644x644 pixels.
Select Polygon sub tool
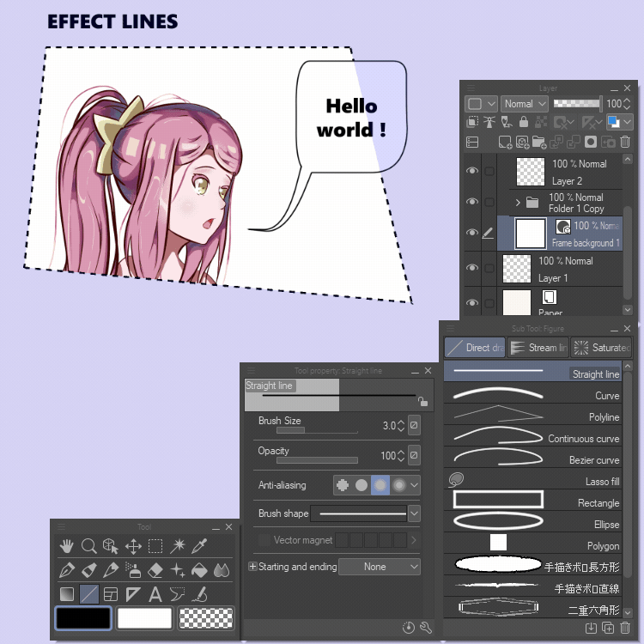(x=532, y=544)
